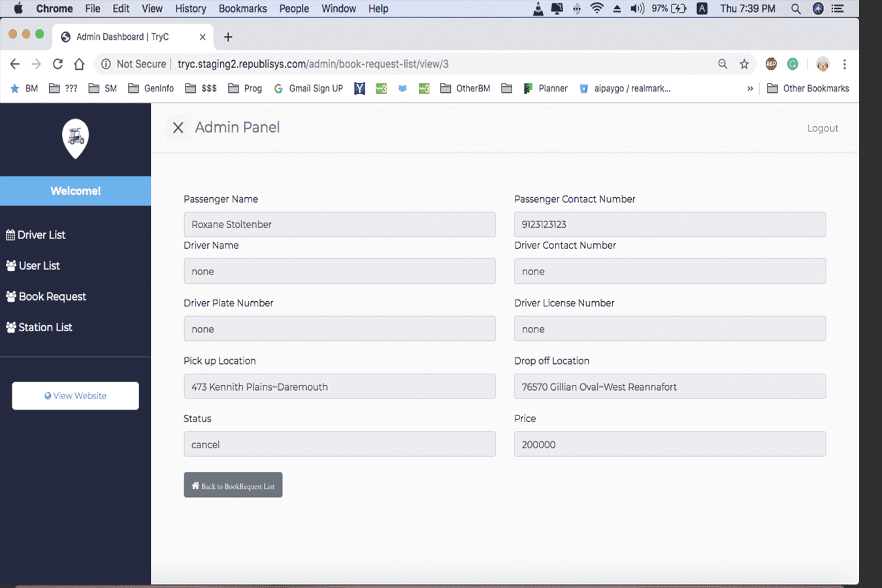Log out via Logout link
Image resolution: width=882 pixels, height=588 pixels.
coord(823,128)
